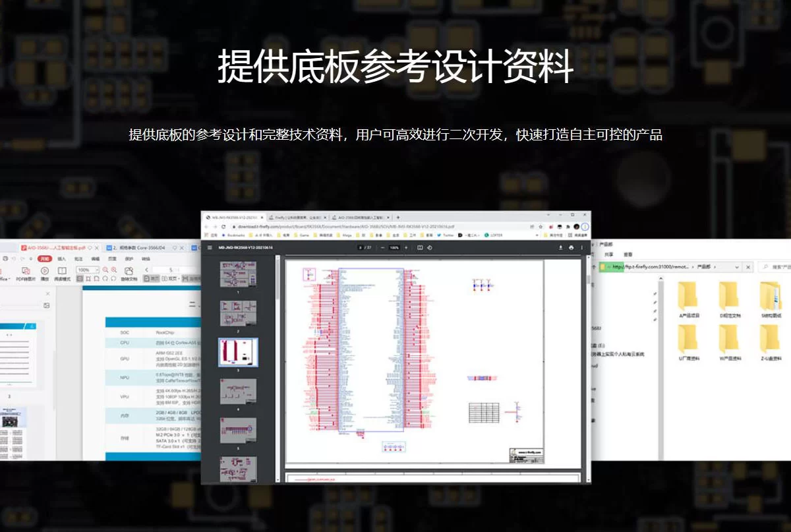The image size is (791, 532).
Task: Click the 旋转文档 rotate document tool in WPS
Action: pos(129,274)
